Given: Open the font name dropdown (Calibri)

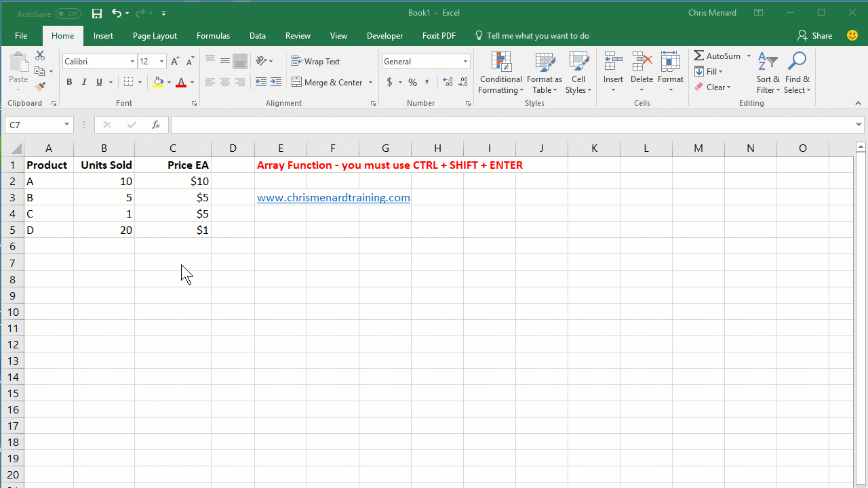Looking at the screenshot, I should (132, 62).
